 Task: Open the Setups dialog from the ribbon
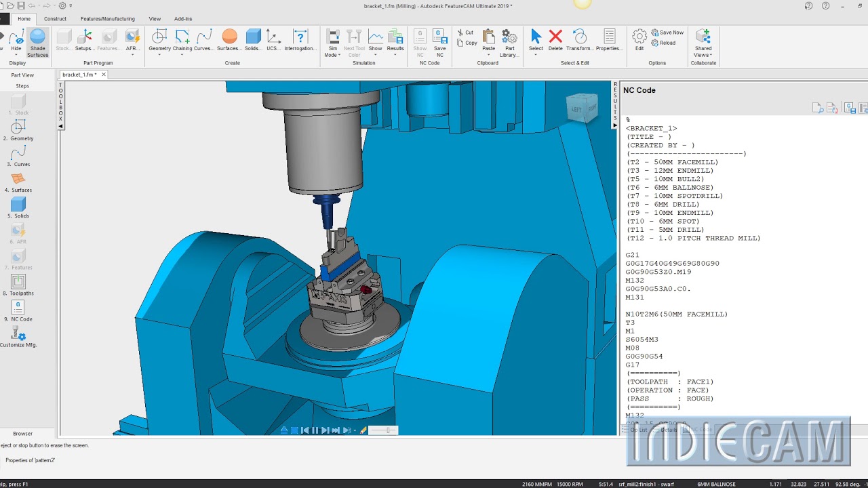tap(85, 41)
